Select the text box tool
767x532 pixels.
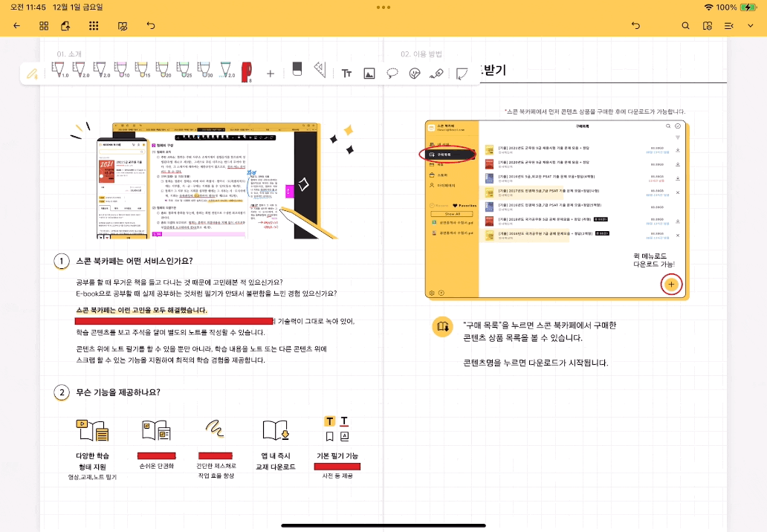[x=346, y=74]
